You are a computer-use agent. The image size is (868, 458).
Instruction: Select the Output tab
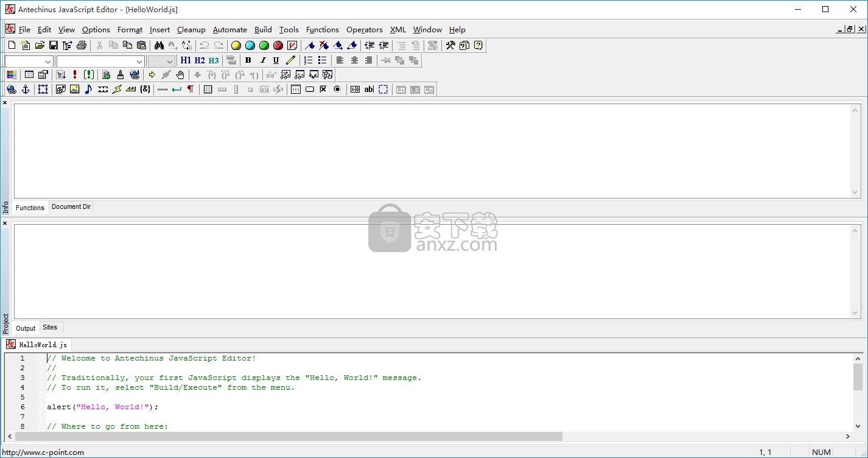(x=26, y=328)
